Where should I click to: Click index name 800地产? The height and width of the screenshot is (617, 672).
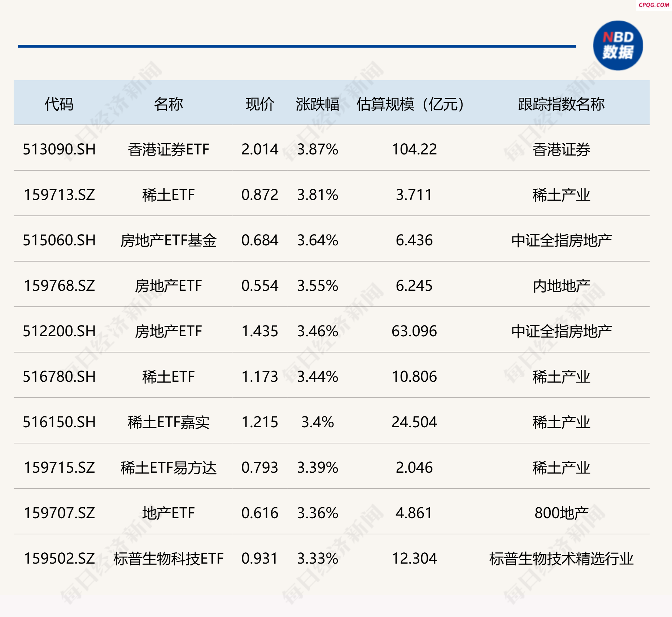562,513
